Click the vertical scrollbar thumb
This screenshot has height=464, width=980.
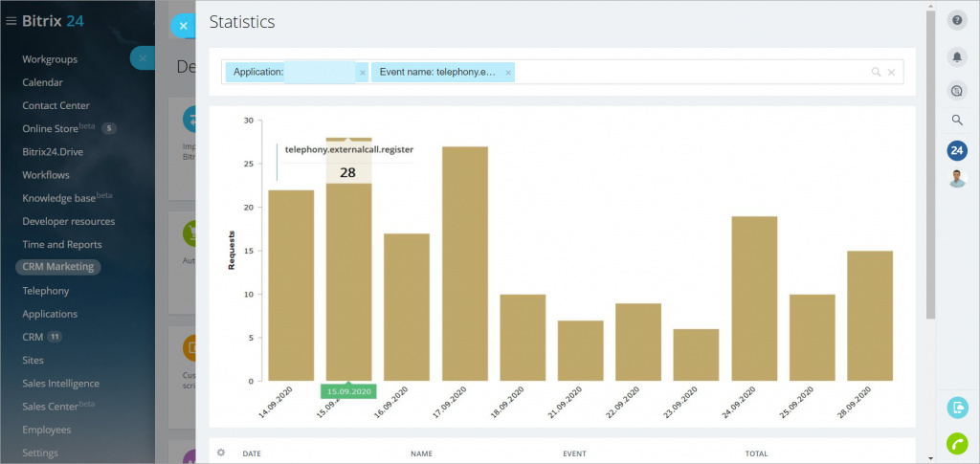click(x=930, y=165)
